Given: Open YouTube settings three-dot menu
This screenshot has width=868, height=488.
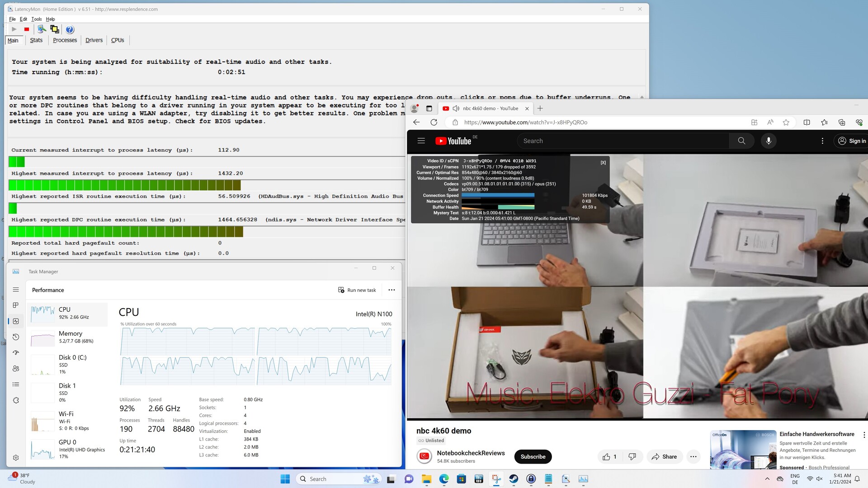Looking at the screenshot, I should tap(822, 141).
